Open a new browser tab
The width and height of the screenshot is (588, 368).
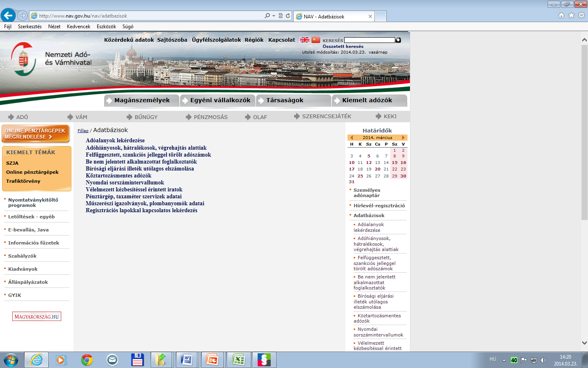click(381, 16)
